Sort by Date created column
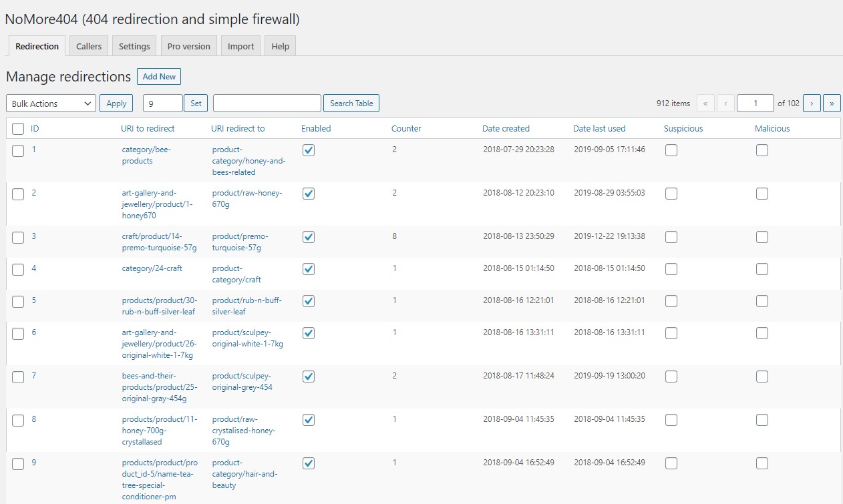Screen dimensions: 843x504 [x=506, y=129]
